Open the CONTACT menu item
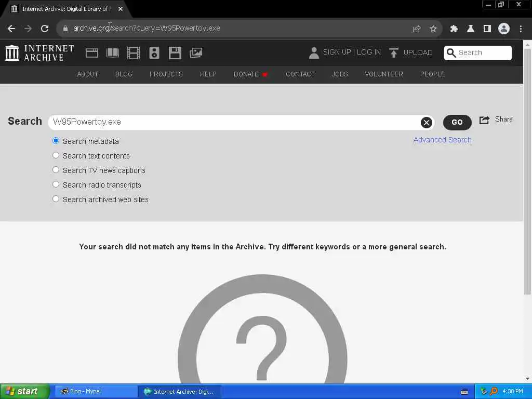Screen dimensions: 532x399 300,74
